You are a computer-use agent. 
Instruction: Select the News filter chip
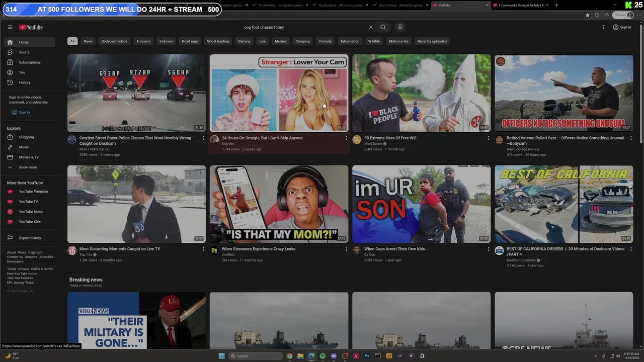88,41
